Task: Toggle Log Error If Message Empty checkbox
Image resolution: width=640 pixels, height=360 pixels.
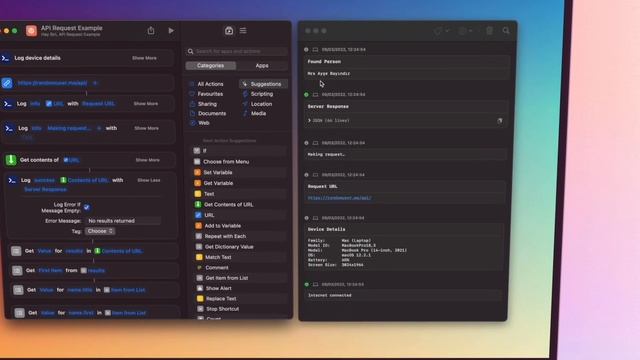Action: click(87, 207)
